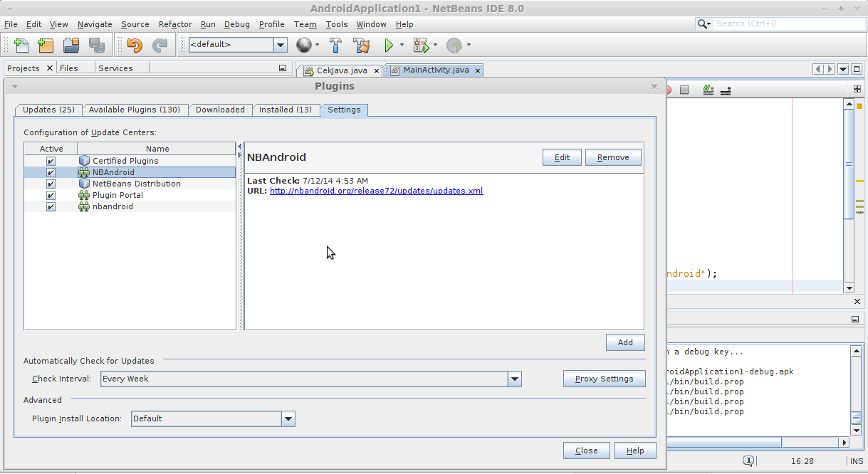The height and width of the screenshot is (474, 868).
Task: Click the Add update center button
Action: (x=625, y=342)
